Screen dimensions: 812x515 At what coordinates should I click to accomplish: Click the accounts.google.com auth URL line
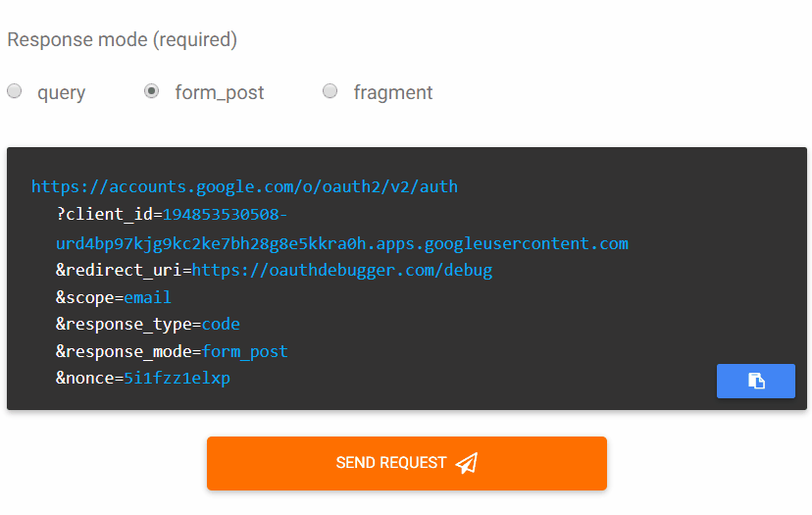click(x=244, y=186)
